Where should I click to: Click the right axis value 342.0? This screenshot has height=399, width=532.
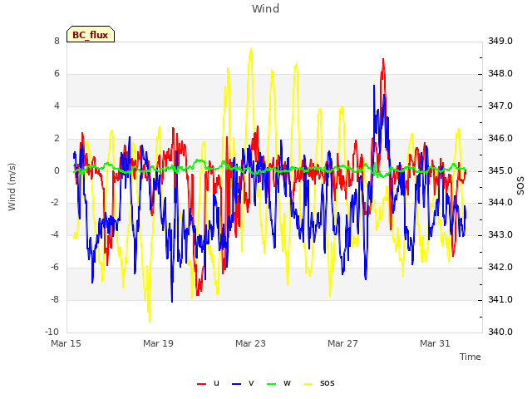point(500,267)
